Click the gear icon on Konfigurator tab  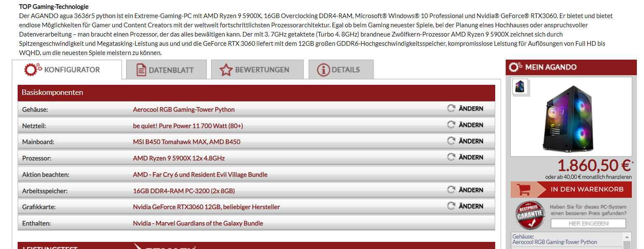(x=33, y=69)
